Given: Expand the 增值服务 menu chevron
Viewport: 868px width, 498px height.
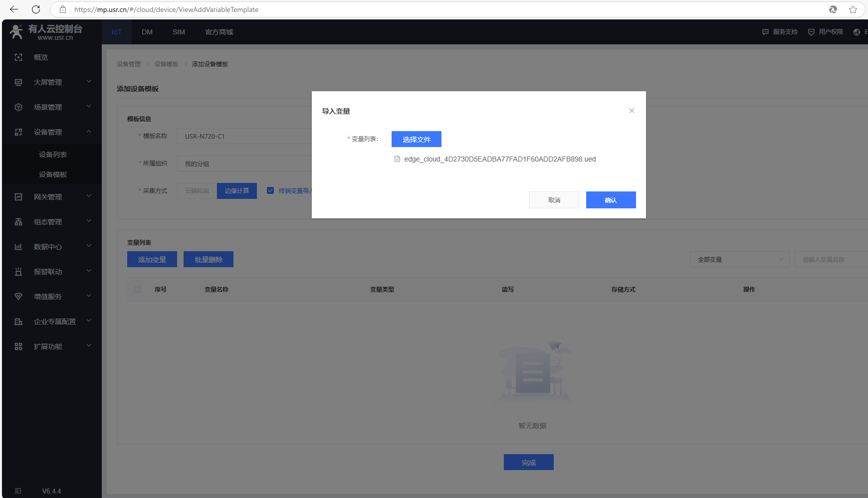Looking at the screenshot, I should [x=89, y=296].
